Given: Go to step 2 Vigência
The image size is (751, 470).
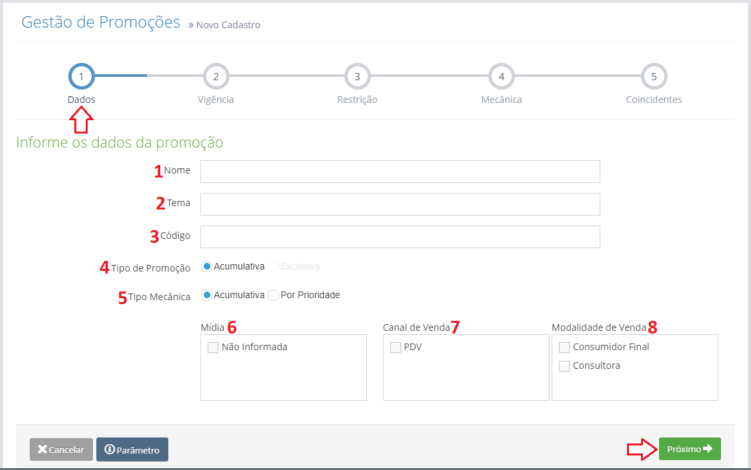Looking at the screenshot, I should pyautogui.click(x=216, y=76).
